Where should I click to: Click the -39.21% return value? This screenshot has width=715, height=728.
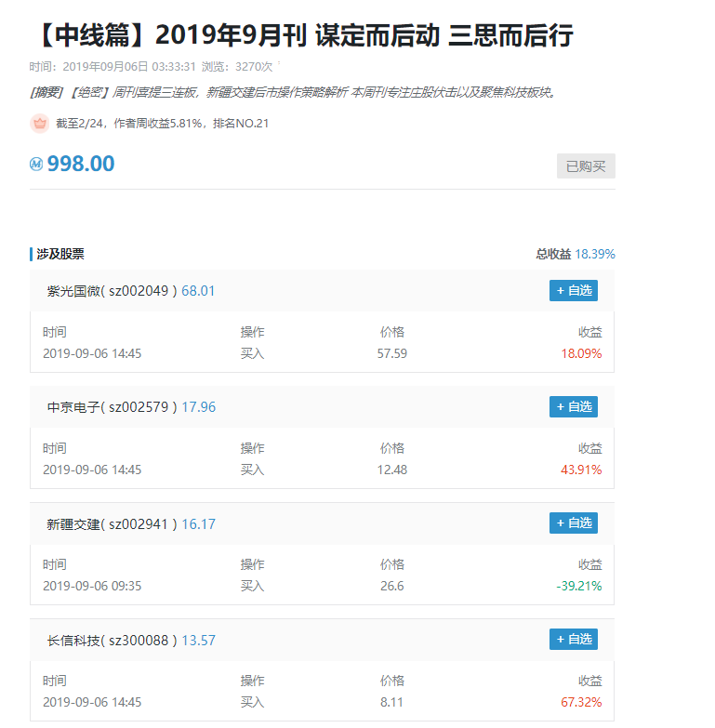click(579, 586)
